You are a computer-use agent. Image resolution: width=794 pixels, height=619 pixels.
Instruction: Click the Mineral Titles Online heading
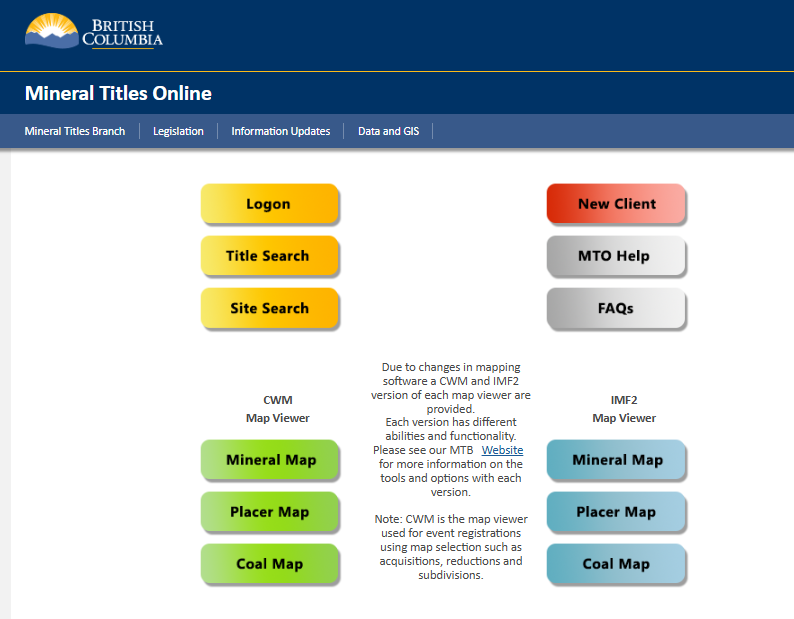tap(118, 93)
